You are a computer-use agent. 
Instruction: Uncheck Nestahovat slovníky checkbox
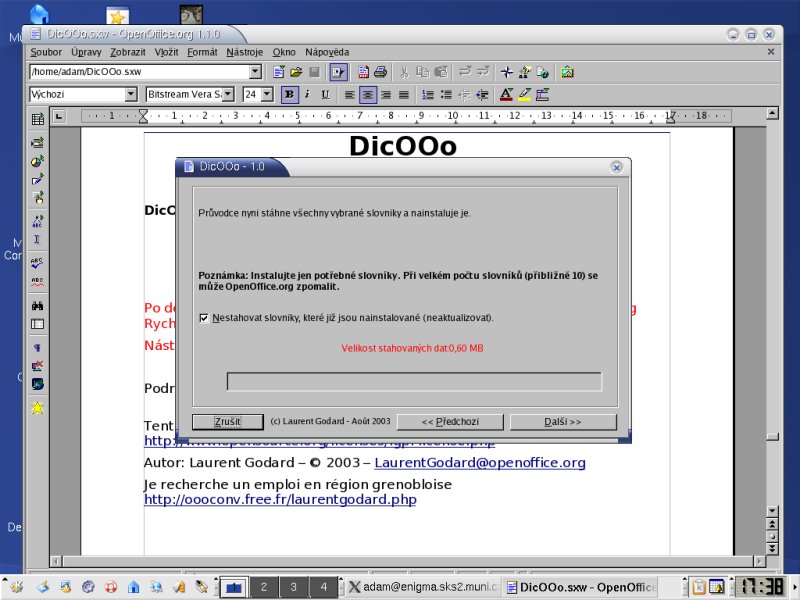pos(204,318)
